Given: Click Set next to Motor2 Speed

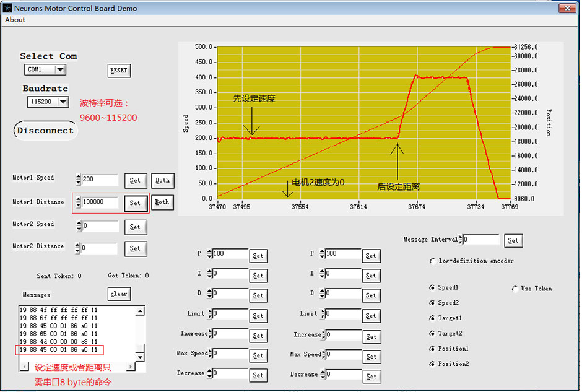Looking at the screenshot, I should point(136,227).
